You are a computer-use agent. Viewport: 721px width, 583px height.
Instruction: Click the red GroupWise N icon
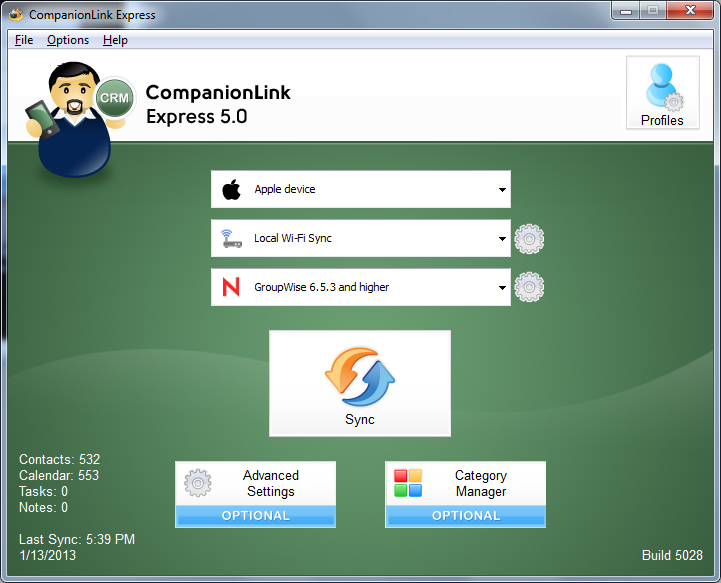tap(232, 288)
